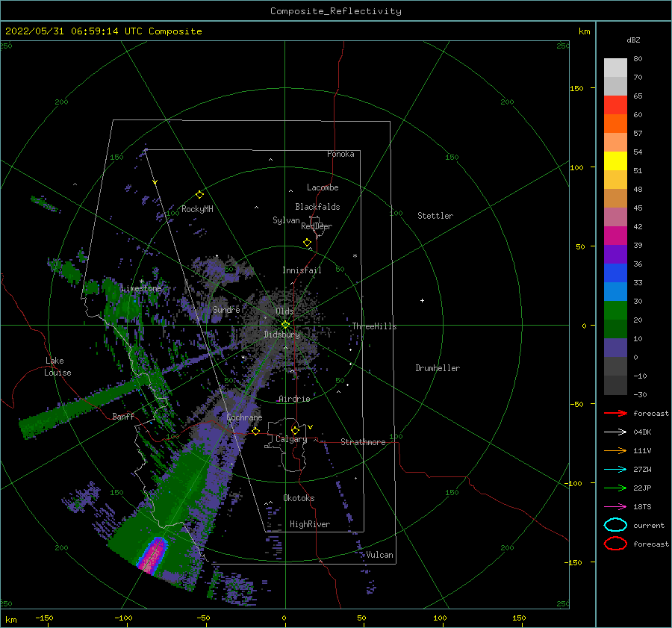
Task: Click the Limestone label
Action: tap(141, 288)
